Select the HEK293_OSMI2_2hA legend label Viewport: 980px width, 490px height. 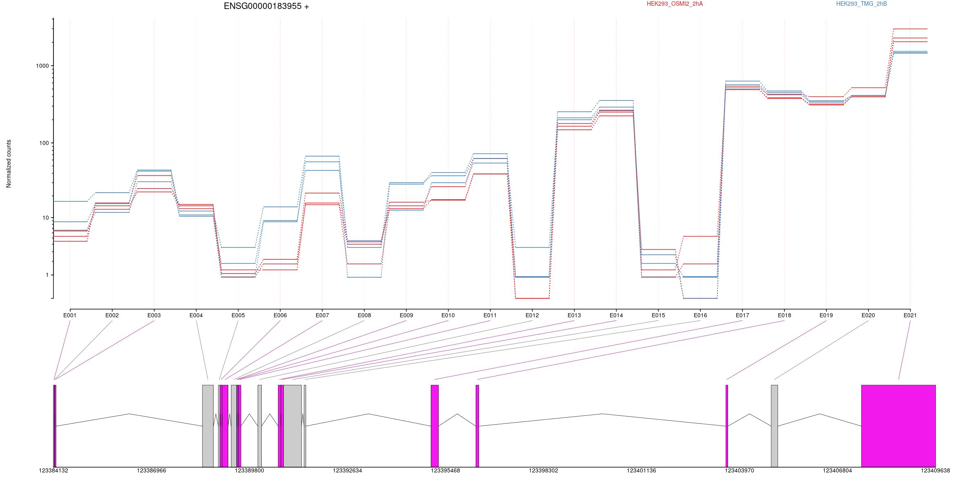tap(675, 4)
